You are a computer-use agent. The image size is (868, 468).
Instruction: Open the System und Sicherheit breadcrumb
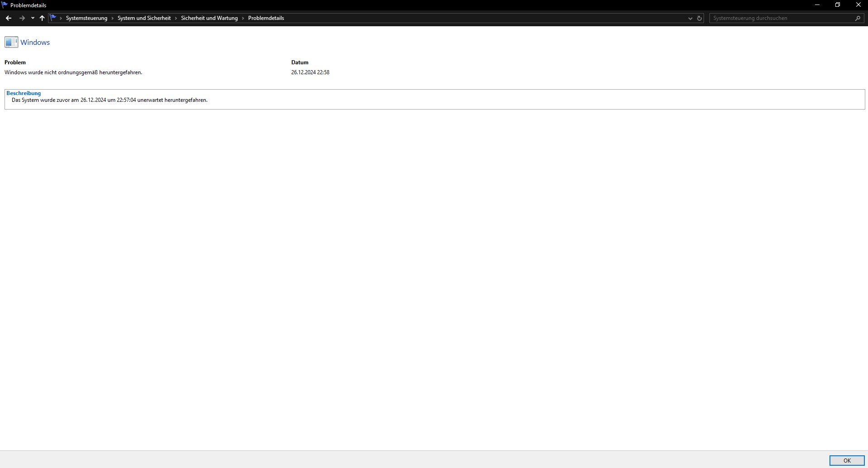(144, 18)
